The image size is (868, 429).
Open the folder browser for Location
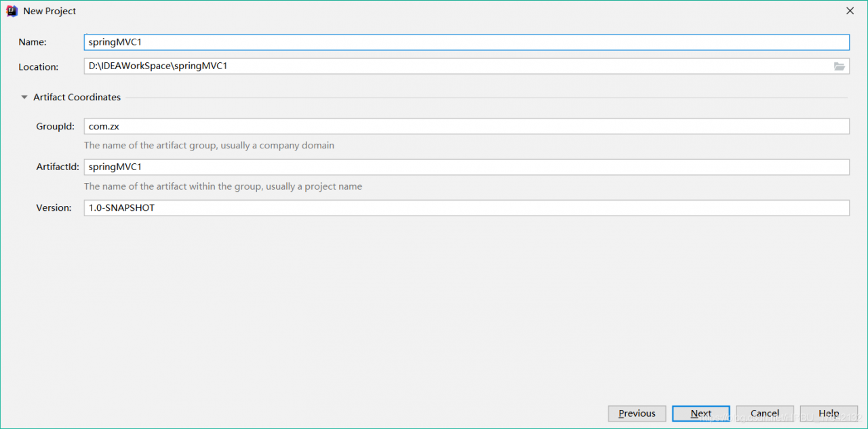tap(840, 66)
